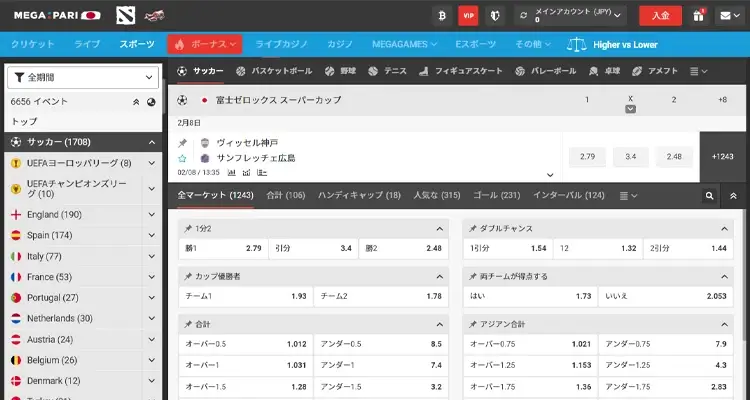Screen dimensions: 750x400
Task: Expand Italy (77) leagues
Action: (x=152, y=256)
